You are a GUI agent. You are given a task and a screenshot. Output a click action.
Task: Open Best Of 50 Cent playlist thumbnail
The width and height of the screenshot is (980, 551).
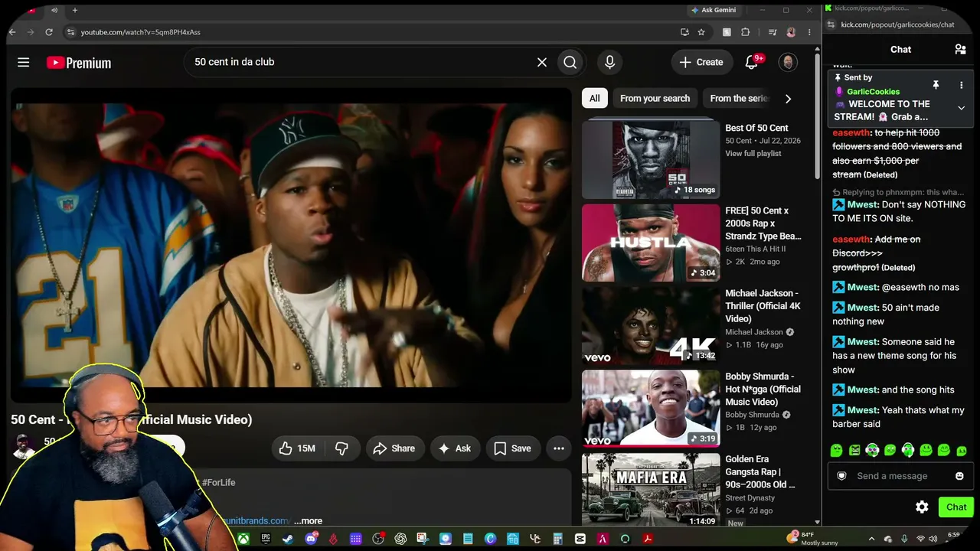651,160
